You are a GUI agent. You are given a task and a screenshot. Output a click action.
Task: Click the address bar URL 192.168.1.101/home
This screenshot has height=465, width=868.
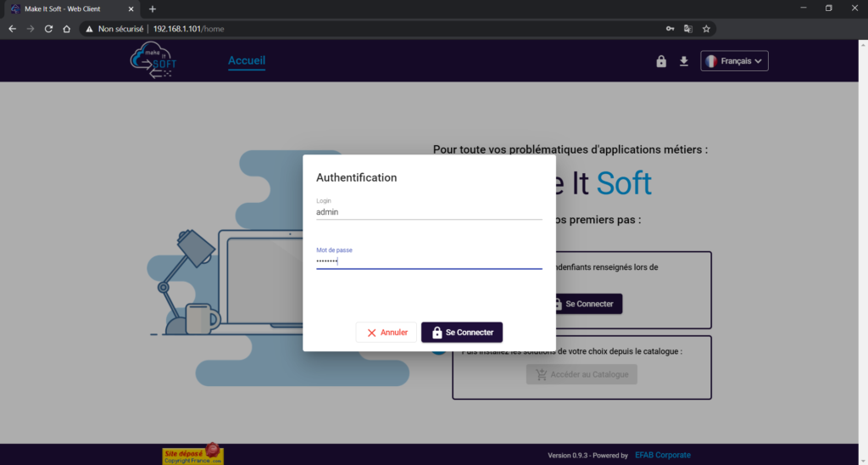coord(189,29)
